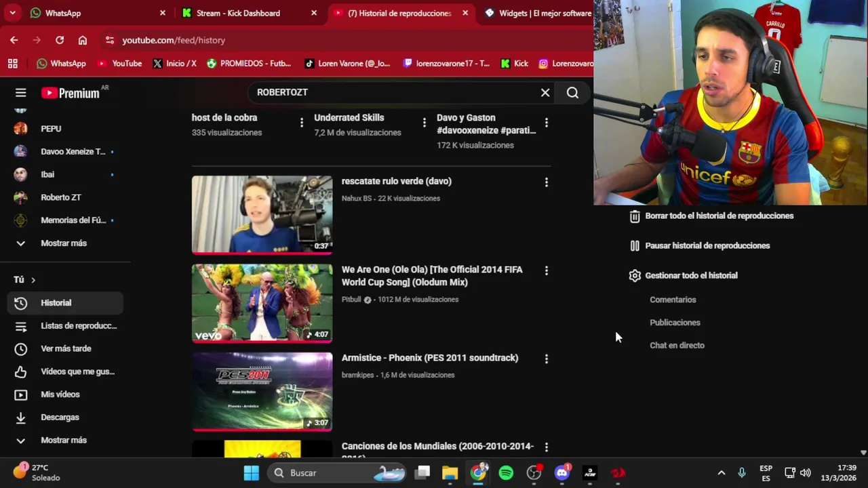Open the YouTube bookmark in bookmarks bar

click(119, 63)
